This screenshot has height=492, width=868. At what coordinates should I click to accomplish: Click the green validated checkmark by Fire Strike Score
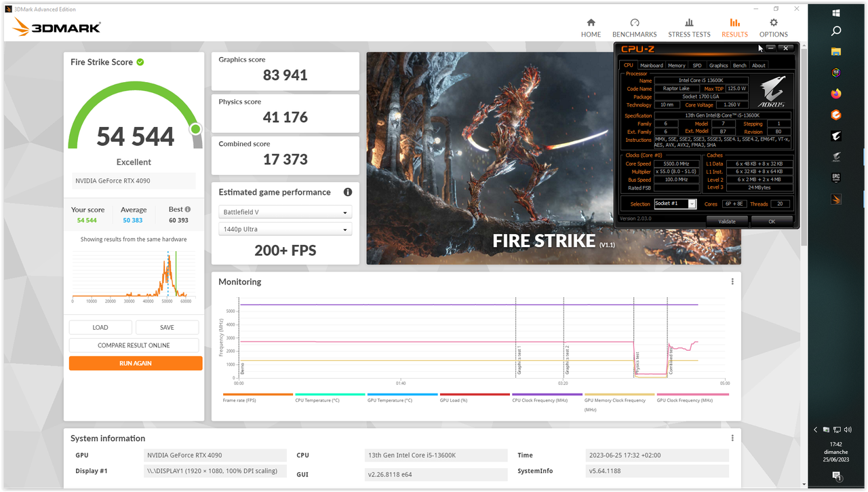point(140,62)
